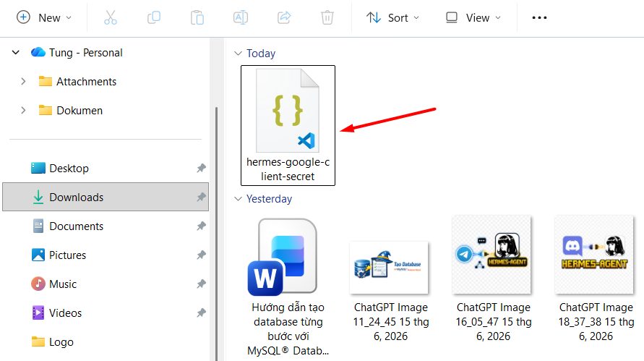Go to Downloads in sidebar
This screenshot has width=644, height=361.
[106, 197]
